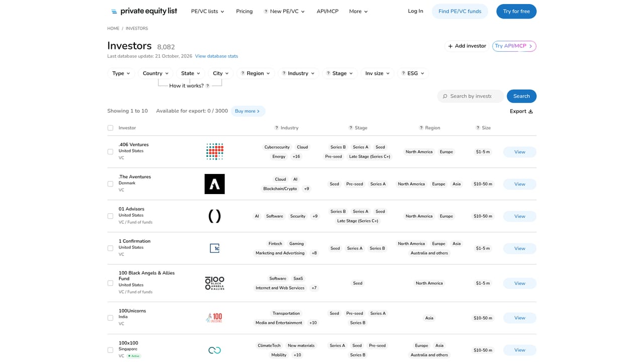Click the Stage column help icon
The width and height of the screenshot is (644, 362).
click(x=351, y=128)
